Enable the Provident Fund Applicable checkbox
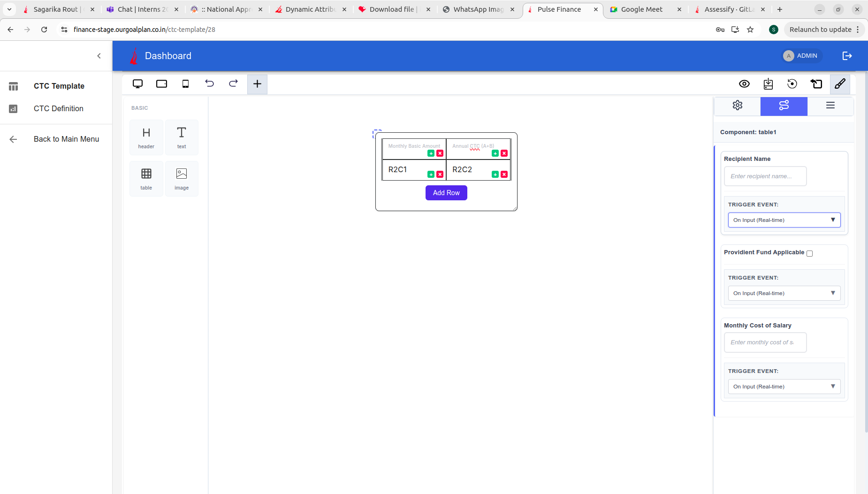The width and height of the screenshot is (868, 494). pyautogui.click(x=809, y=253)
